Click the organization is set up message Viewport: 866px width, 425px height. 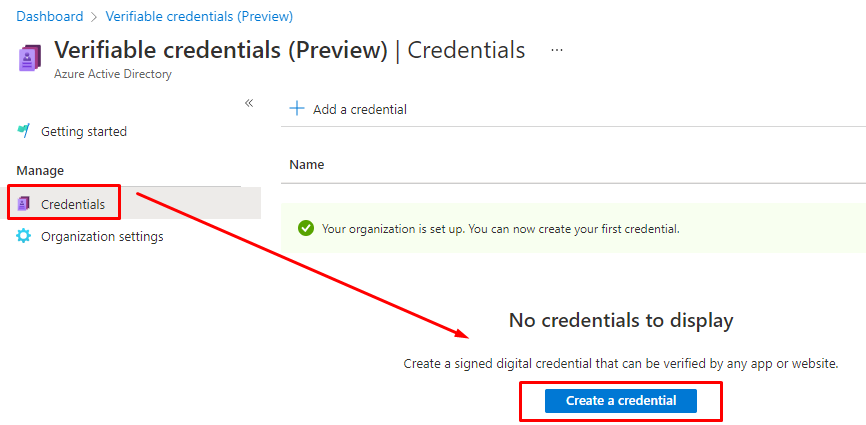click(500, 229)
